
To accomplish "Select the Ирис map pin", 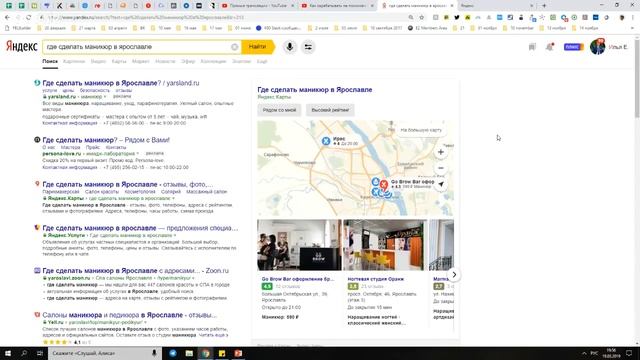I will tap(326, 141).
